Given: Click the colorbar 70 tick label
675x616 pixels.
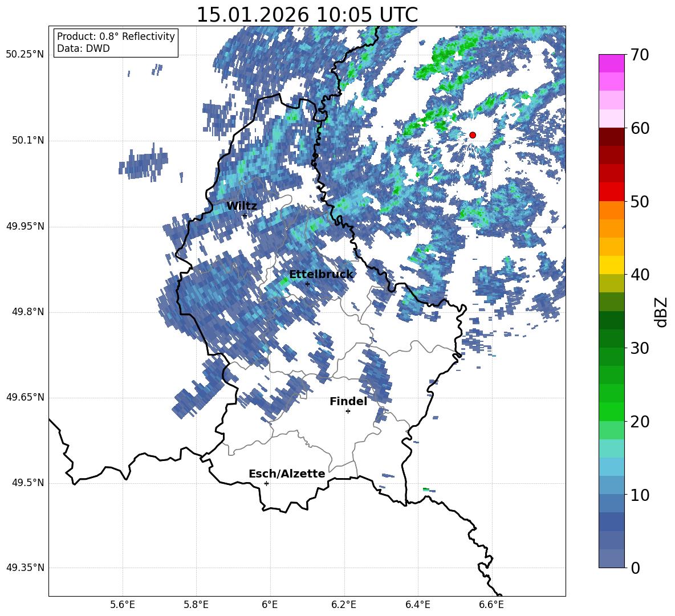Looking at the screenshot, I should coord(640,55).
